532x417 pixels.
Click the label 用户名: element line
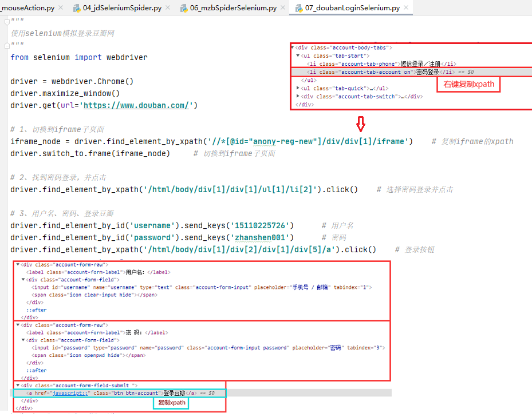coord(98,272)
